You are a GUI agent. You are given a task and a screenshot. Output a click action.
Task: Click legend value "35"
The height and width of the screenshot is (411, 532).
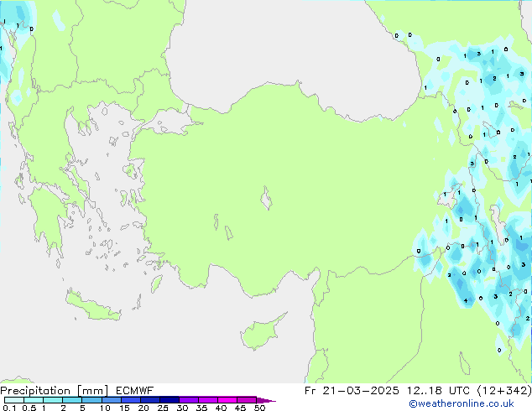(201, 408)
